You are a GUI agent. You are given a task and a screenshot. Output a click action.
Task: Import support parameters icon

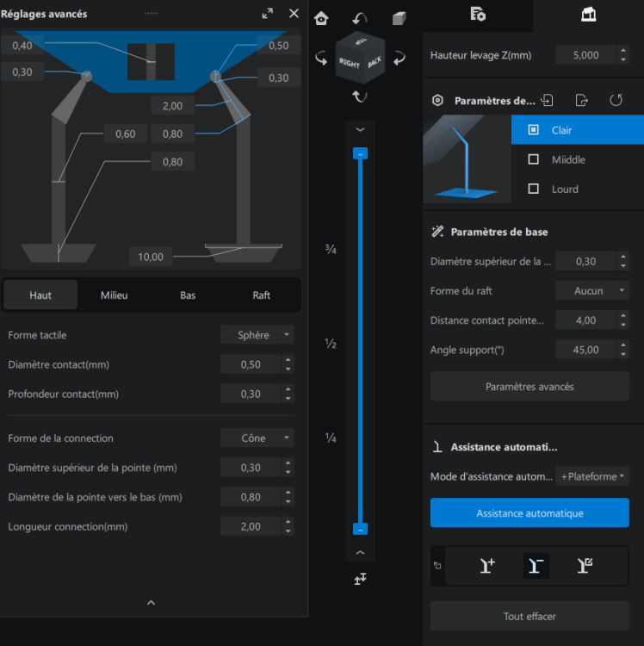pos(547,100)
